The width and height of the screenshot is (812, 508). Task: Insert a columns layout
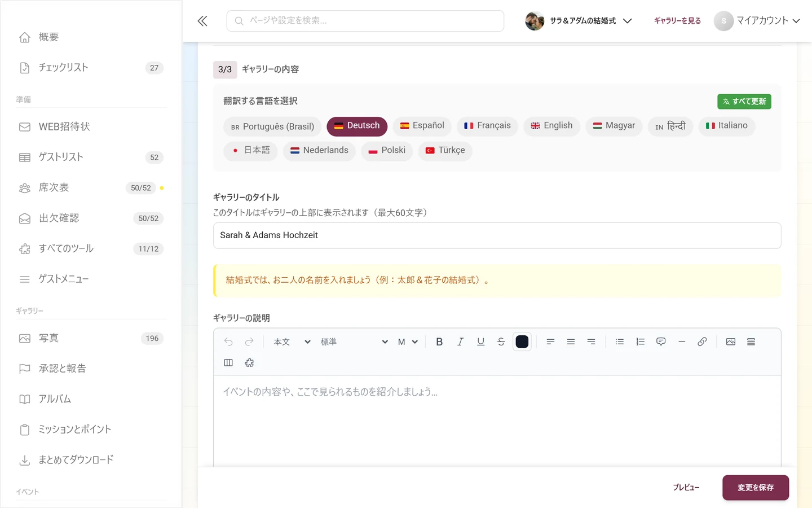click(228, 362)
